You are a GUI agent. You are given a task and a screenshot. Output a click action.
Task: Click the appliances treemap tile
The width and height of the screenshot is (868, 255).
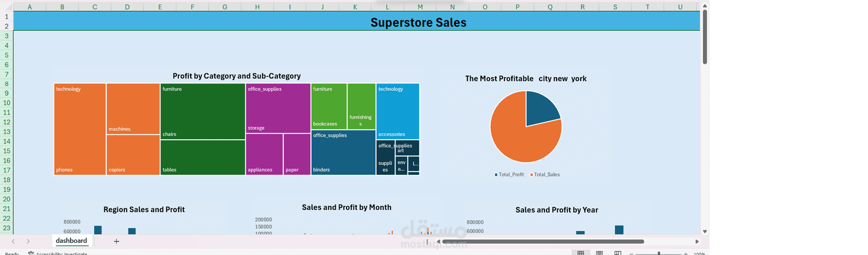pos(264,154)
